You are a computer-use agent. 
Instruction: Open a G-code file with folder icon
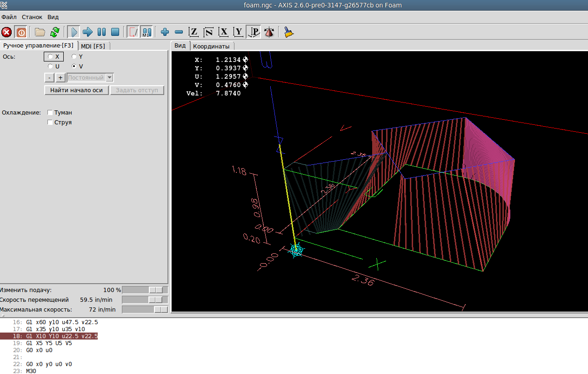[x=40, y=32]
